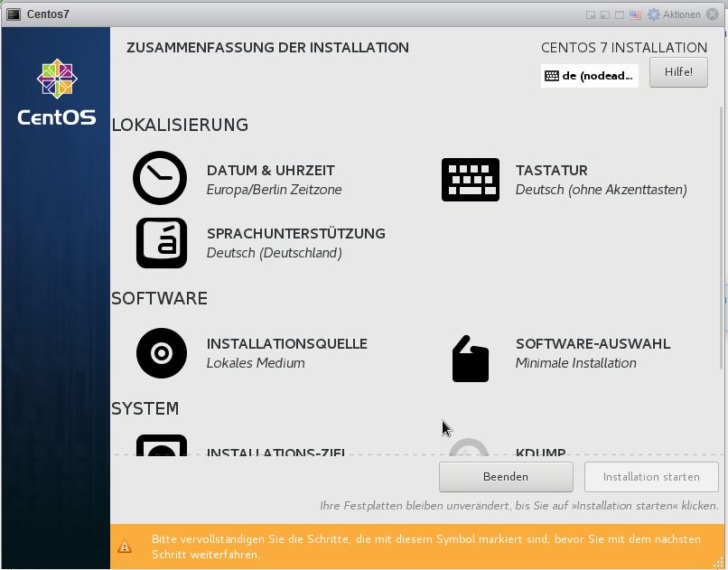Click the SYSTEM section heading
The height and width of the screenshot is (570, 728).
pos(145,408)
